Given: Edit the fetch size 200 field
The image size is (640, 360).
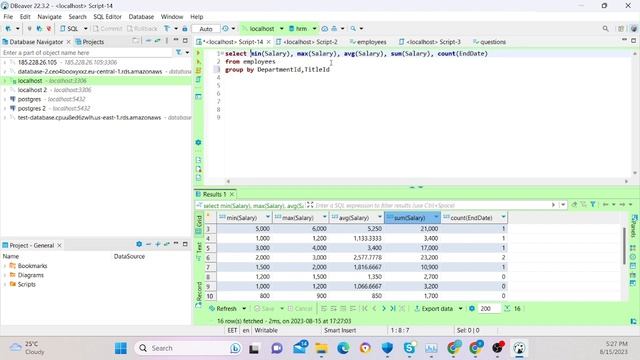Looking at the screenshot, I should [x=489, y=309].
